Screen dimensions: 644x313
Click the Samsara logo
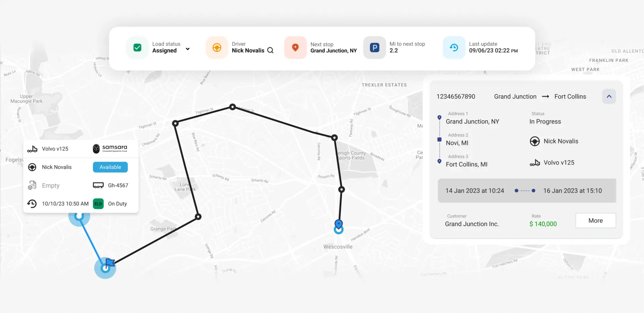tap(110, 148)
